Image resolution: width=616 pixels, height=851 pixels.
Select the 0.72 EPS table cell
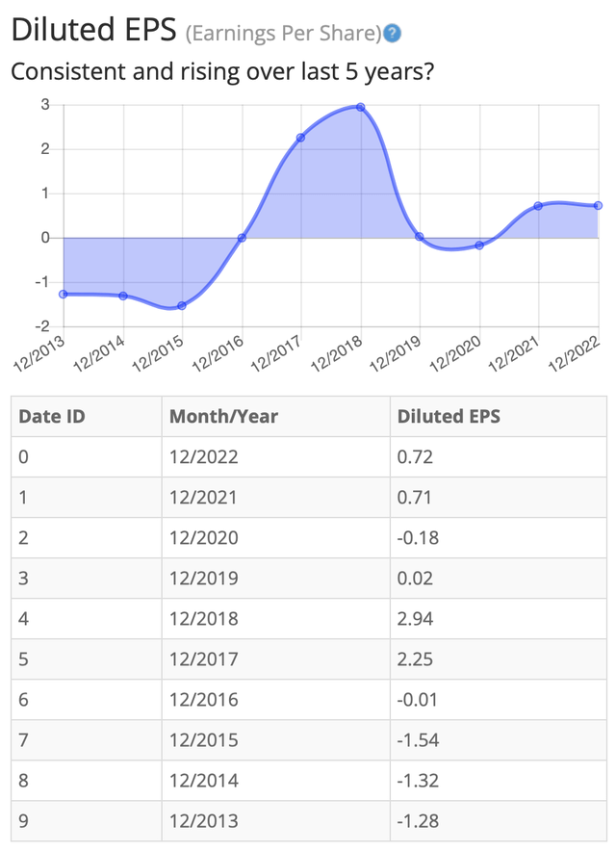(499, 457)
